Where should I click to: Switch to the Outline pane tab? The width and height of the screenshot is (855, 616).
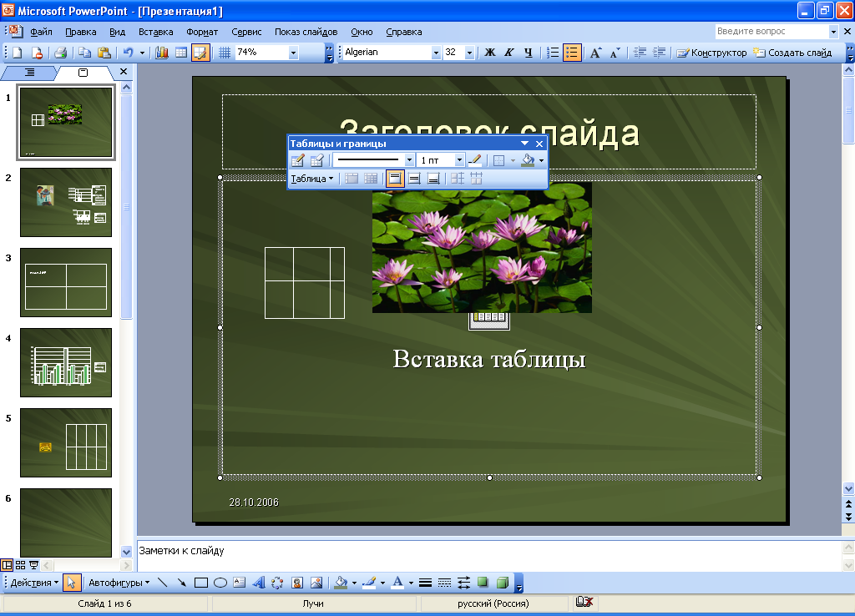(x=29, y=72)
